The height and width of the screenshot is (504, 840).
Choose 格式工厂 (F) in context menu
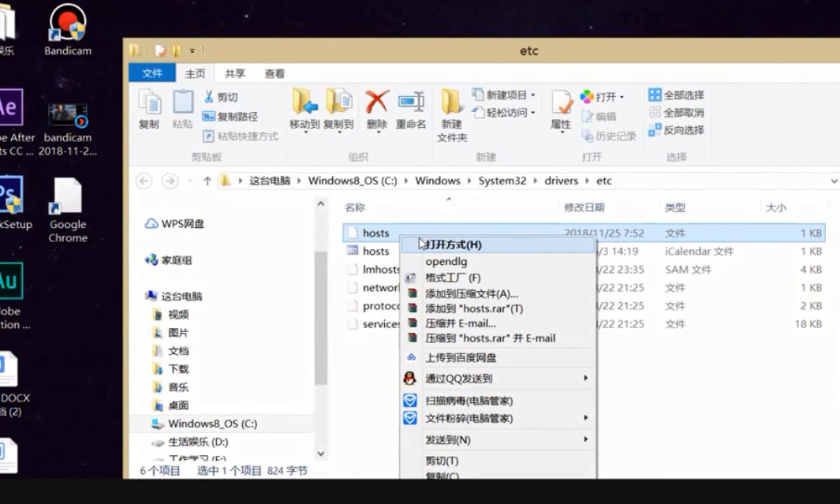tap(498, 278)
